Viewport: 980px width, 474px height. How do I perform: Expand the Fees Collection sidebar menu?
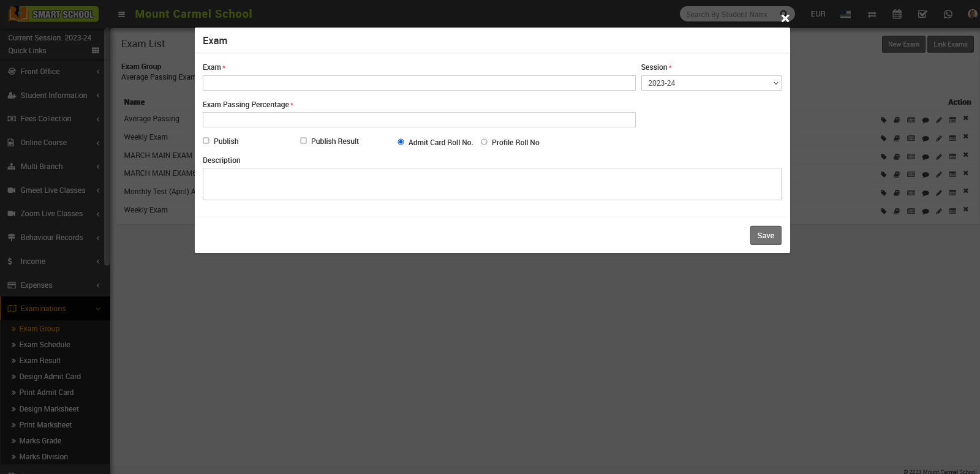pos(46,119)
